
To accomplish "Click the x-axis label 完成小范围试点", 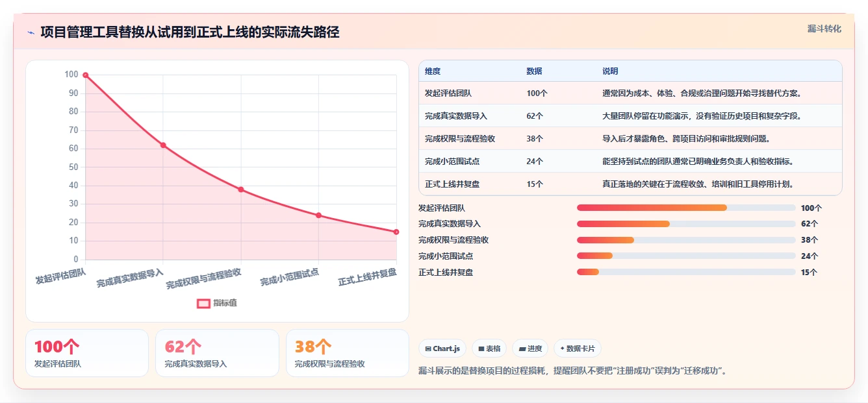I will point(289,277).
